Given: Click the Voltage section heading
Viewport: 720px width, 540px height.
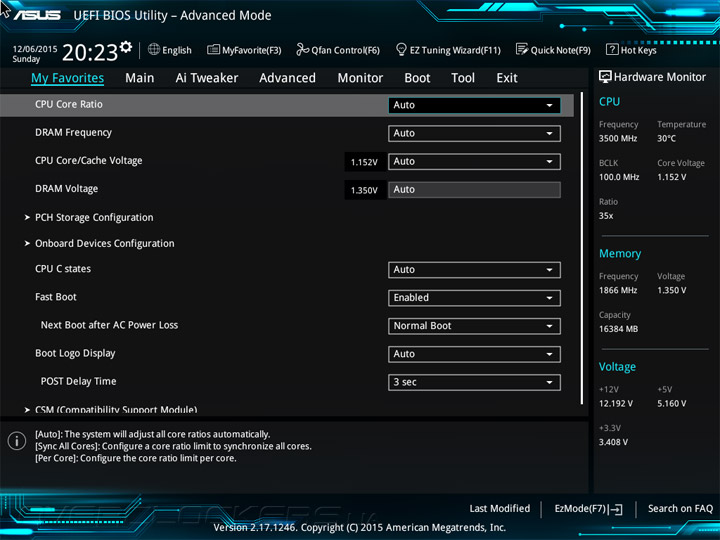Looking at the screenshot, I should click(617, 367).
